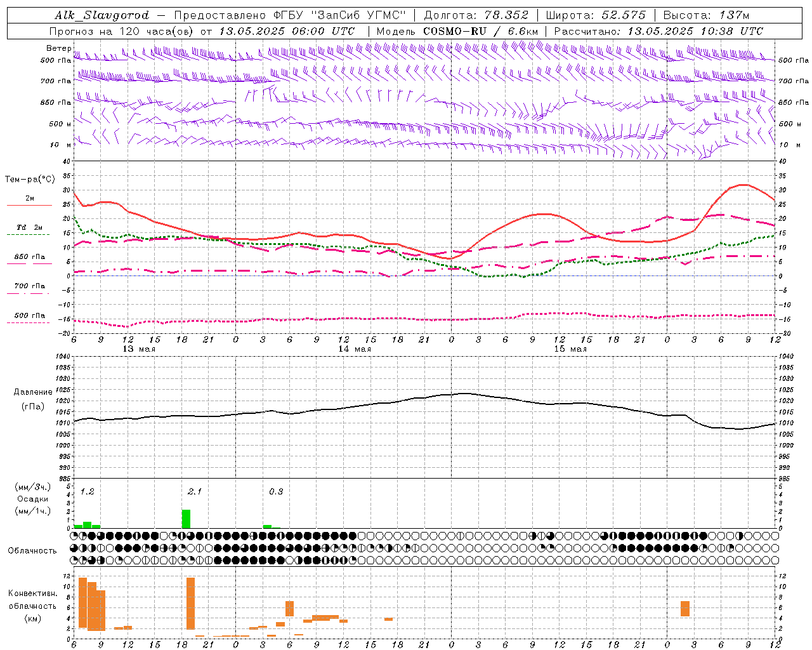Image resolution: width=812 pixels, height=650 pixels.
Task: Click the left 10 м wind level label
Action: 61,145
